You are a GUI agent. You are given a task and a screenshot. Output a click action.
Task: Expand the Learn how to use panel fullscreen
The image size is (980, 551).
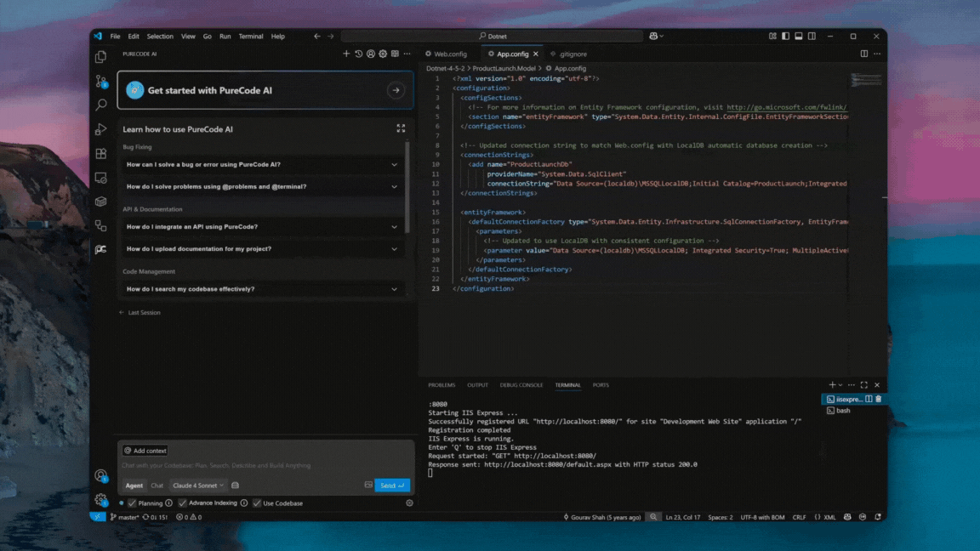point(401,128)
